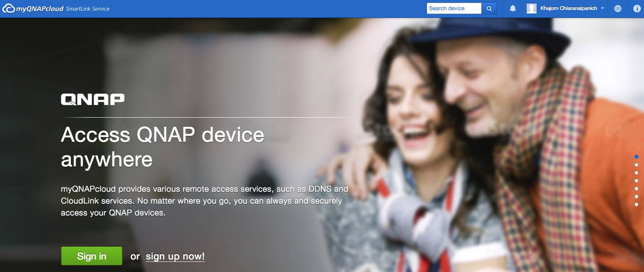Image resolution: width=644 pixels, height=272 pixels.
Task: Click the green Sign in button
Action: pyautogui.click(x=92, y=256)
